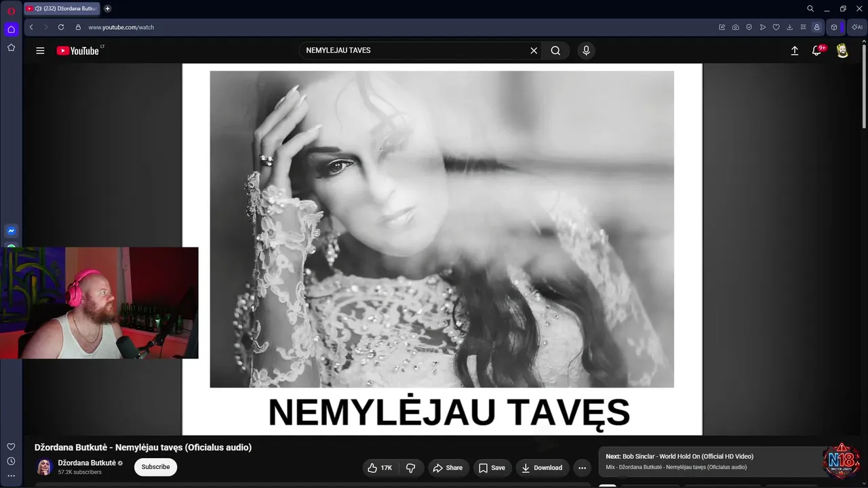The width and height of the screenshot is (868, 488).
Task: Open the extensions cube icon
Action: [x=834, y=27]
